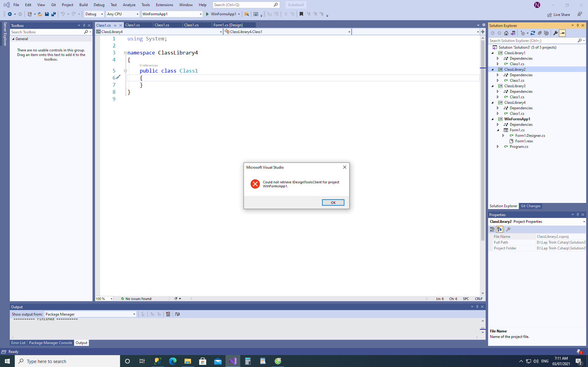The width and height of the screenshot is (588, 367).
Task: Click Alphabetical sort icon in Properties panel
Action: 499,229
